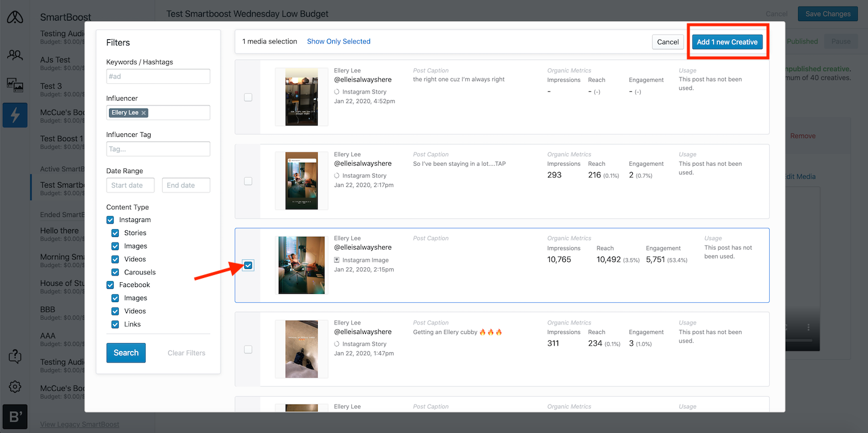Screen dimensions: 868x433
Task: Click the Instagram Story icon on the 4:52pm post
Action: pos(336,92)
